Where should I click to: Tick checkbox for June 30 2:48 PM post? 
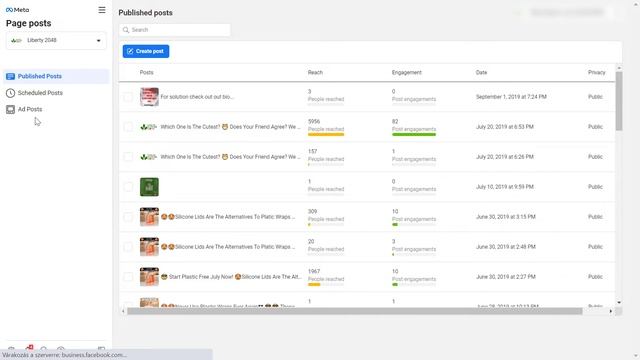point(128,247)
